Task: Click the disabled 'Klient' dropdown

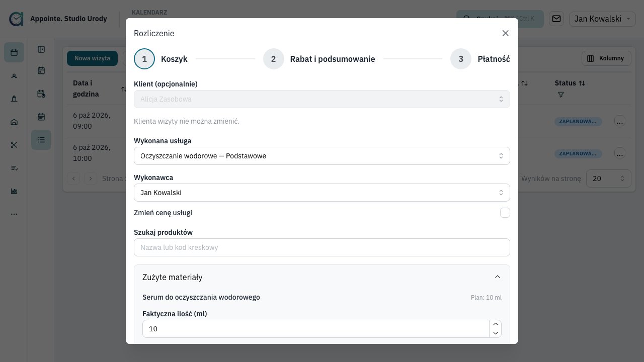Action: (x=322, y=99)
